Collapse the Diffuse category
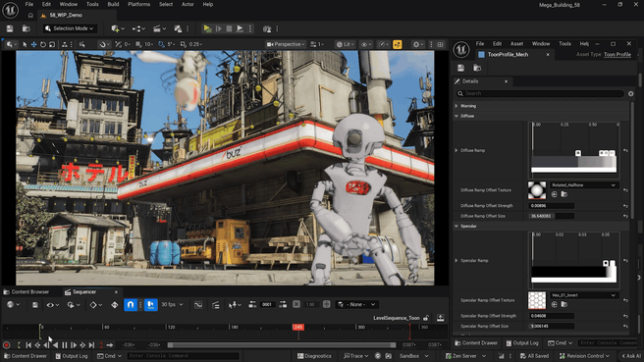 click(456, 116)
